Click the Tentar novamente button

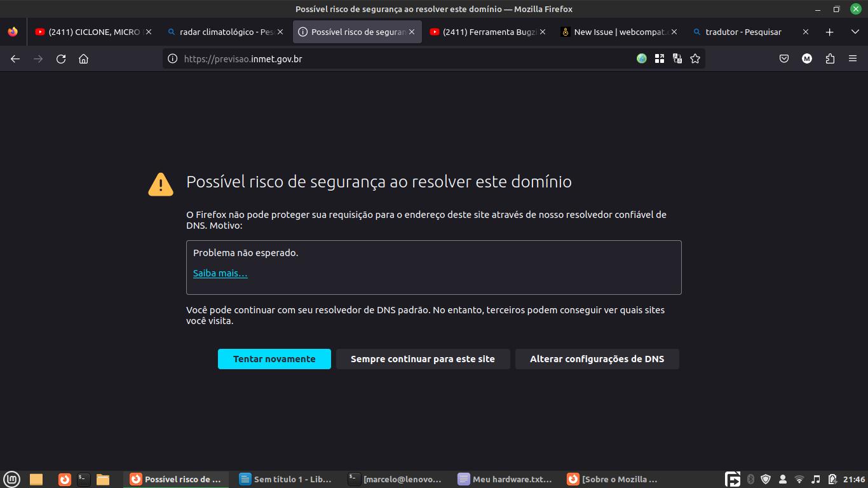(x=274, y=358)
